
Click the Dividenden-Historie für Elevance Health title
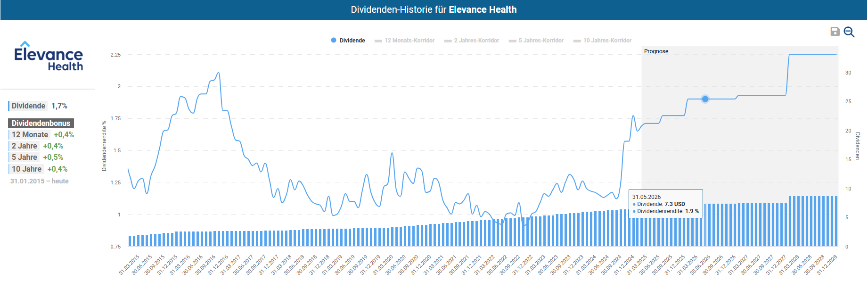coord(434,10)
